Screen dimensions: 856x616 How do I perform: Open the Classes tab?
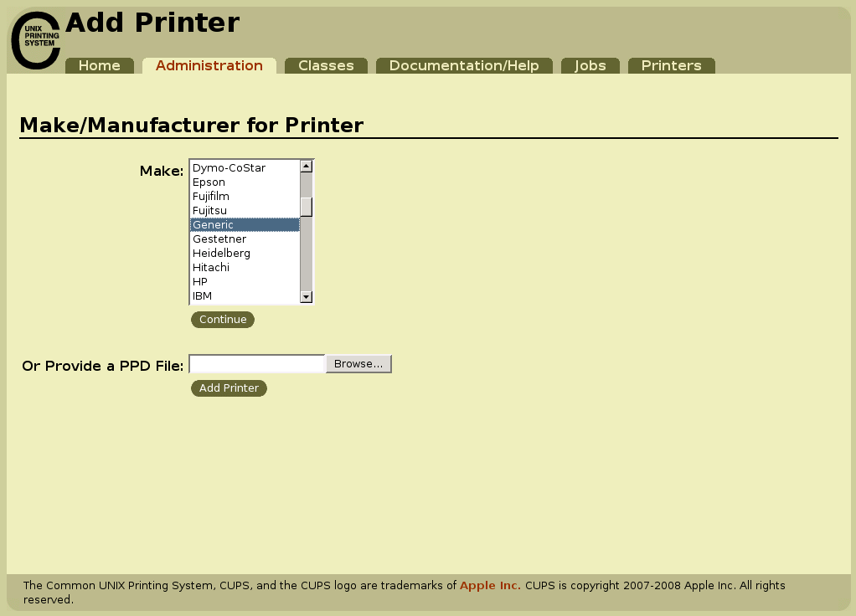tap(326, 64)
